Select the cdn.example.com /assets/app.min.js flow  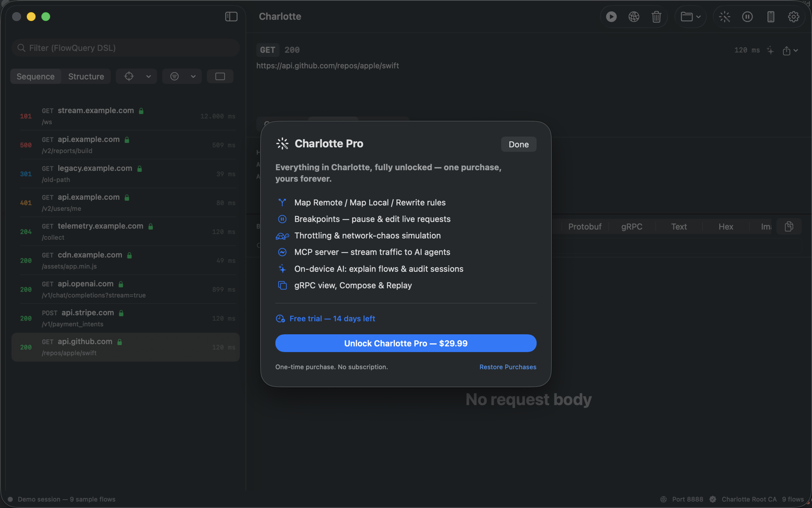(x=125, y=261)
